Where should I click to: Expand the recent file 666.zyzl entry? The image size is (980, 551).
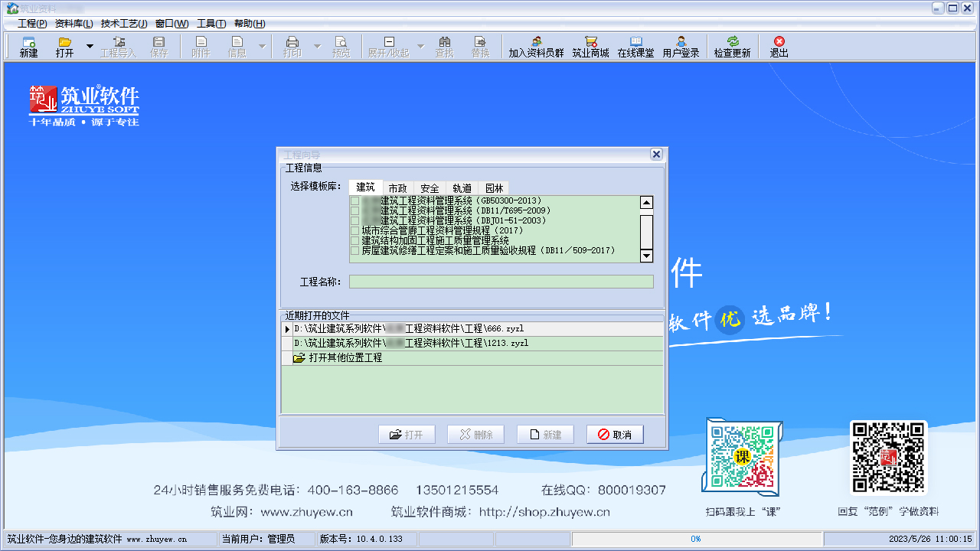click(288, 328)
